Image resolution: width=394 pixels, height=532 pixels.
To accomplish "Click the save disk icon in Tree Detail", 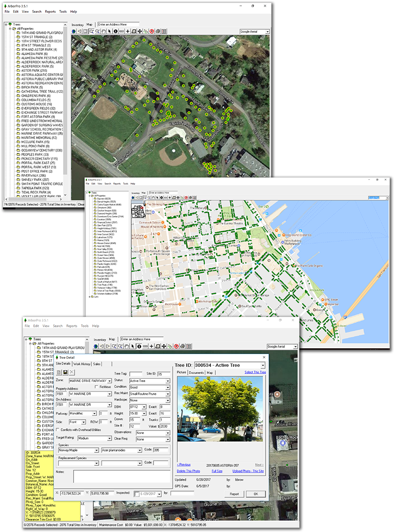I will 66,372.
